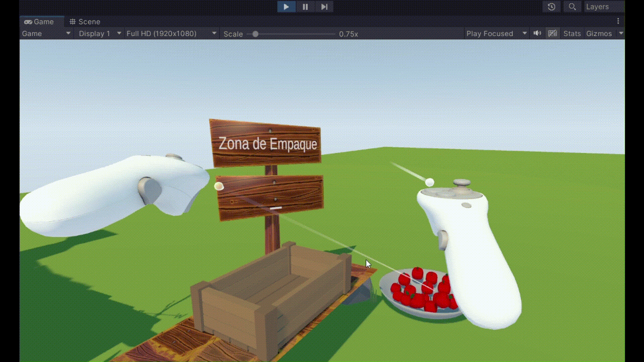Switch to the Scene tab
Image resolution: width=644 pixels, height=362 pixels.
[85, 22]
